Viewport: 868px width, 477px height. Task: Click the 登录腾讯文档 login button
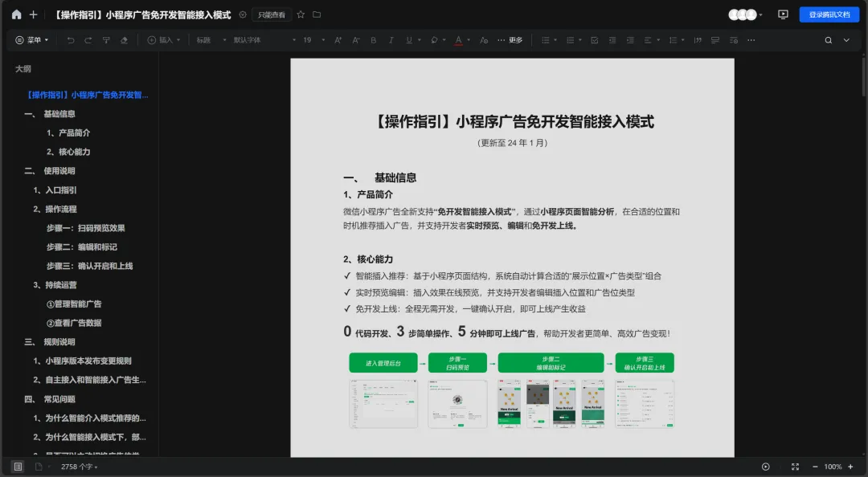tap(829, 14)
